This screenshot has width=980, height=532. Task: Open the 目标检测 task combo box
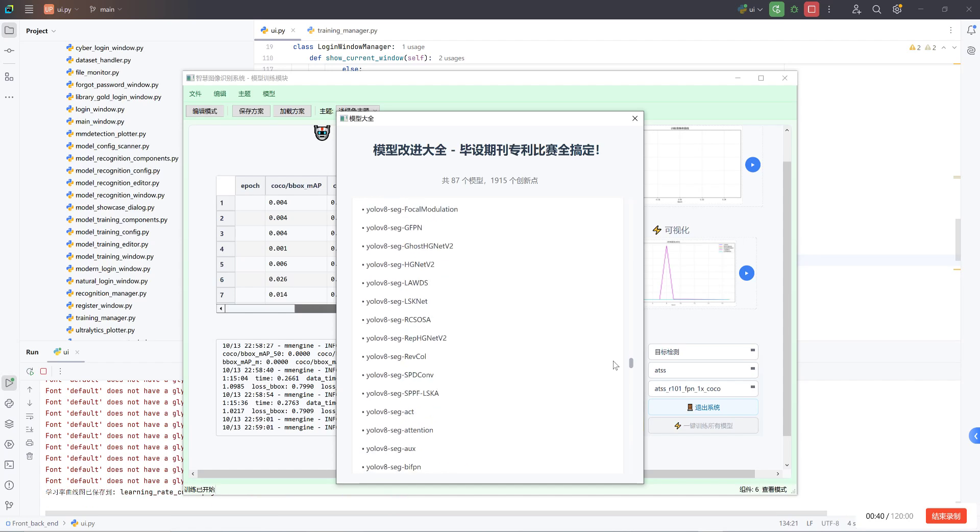703,352
